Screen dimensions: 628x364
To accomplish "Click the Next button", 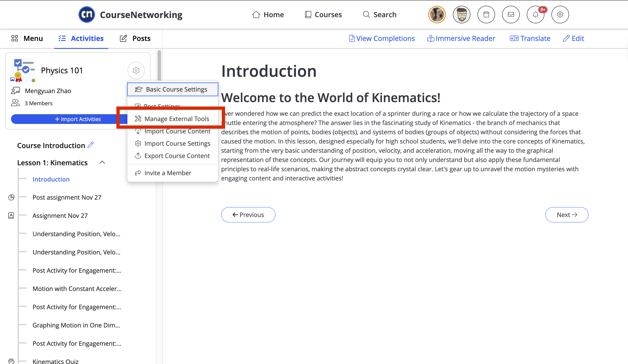I will pyautogui.click(x=567, y=215).
